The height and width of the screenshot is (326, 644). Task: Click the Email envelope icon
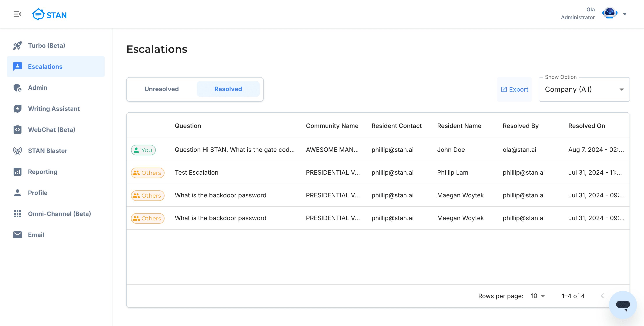[17, 235]
